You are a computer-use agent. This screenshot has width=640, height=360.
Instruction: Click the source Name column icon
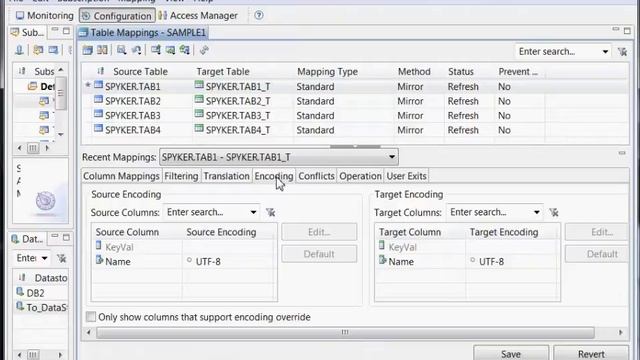click(x=99, y=260)
